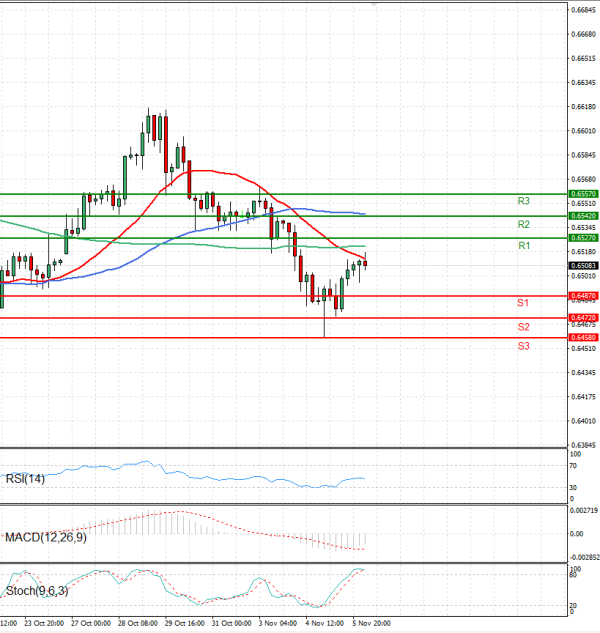Click the R1 resistance label
The image size is (600, 633).
click(x=523, y=246)
